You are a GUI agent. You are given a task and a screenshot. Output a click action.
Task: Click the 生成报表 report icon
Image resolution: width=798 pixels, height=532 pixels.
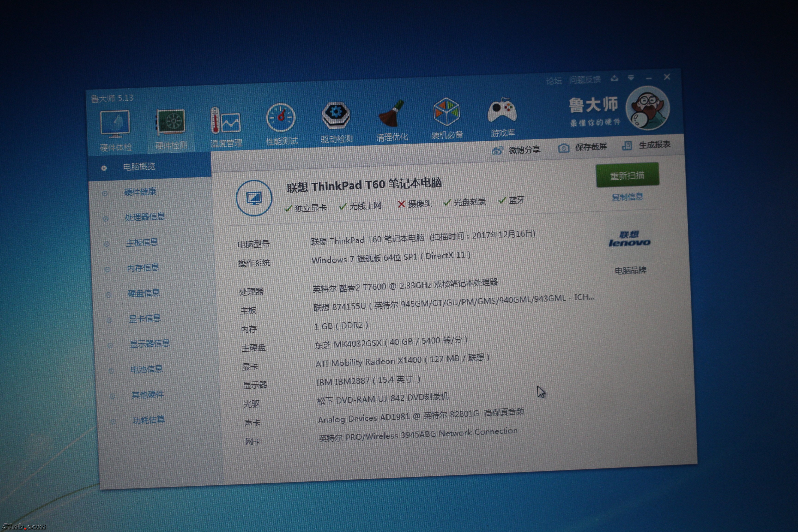627,146
